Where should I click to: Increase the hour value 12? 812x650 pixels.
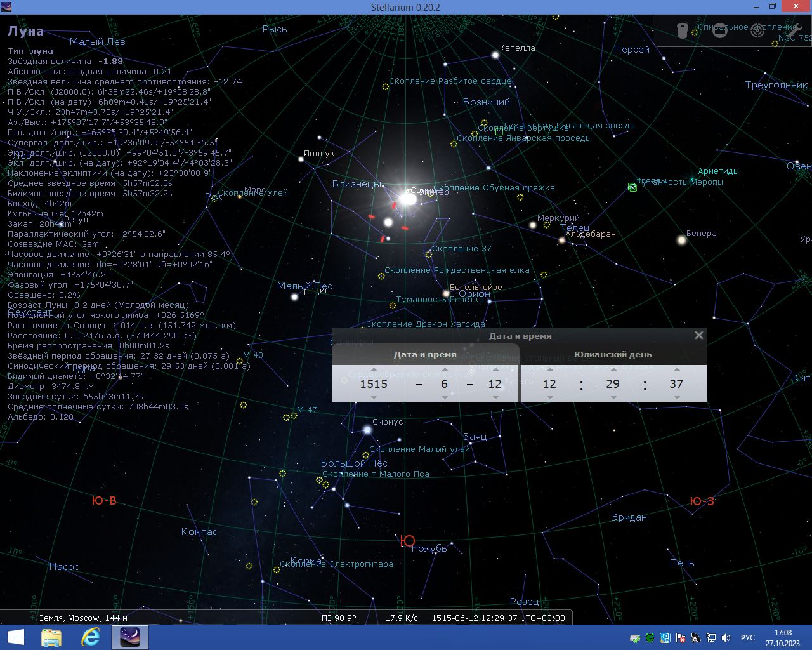coord(550,369)
